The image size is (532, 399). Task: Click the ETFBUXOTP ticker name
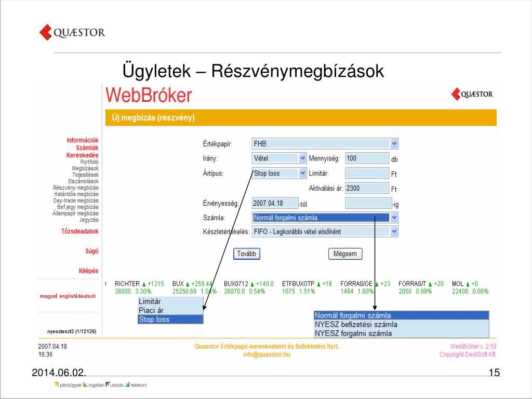[298, 284]
